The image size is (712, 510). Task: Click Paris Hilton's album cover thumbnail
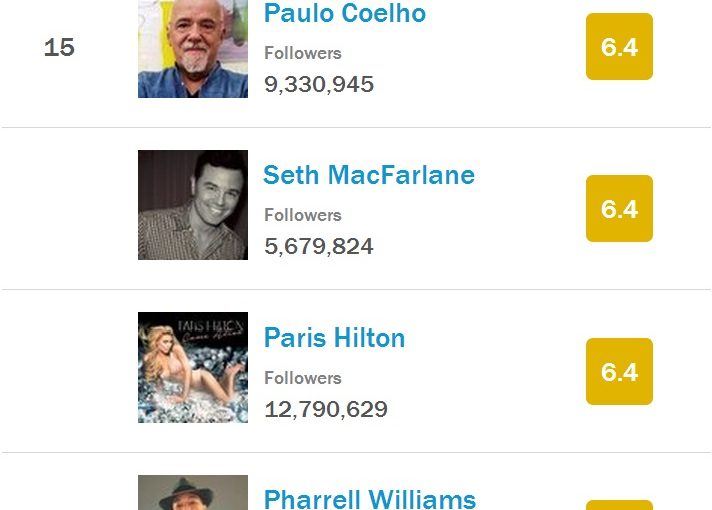point(193,367)
